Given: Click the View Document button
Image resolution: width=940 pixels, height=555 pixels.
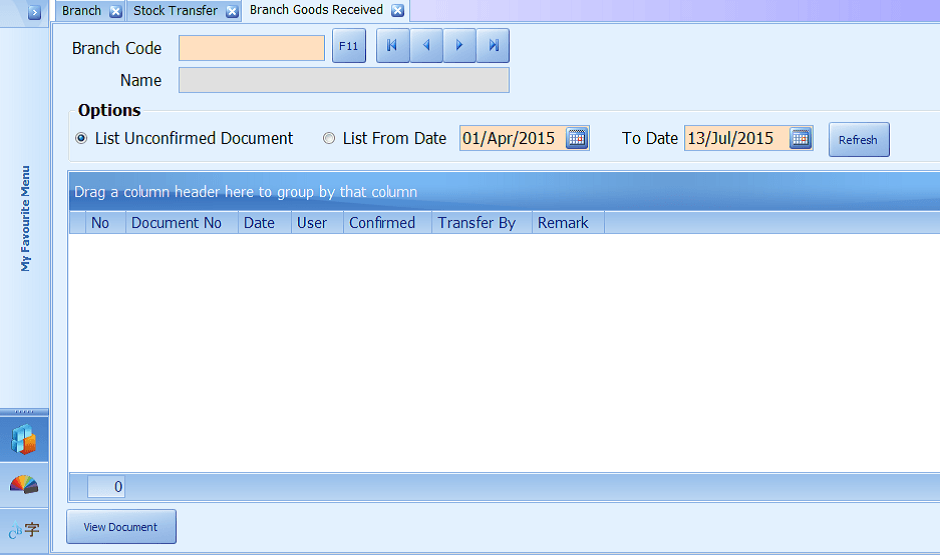Looking at the screenshot, I should (x=121, y=527).
